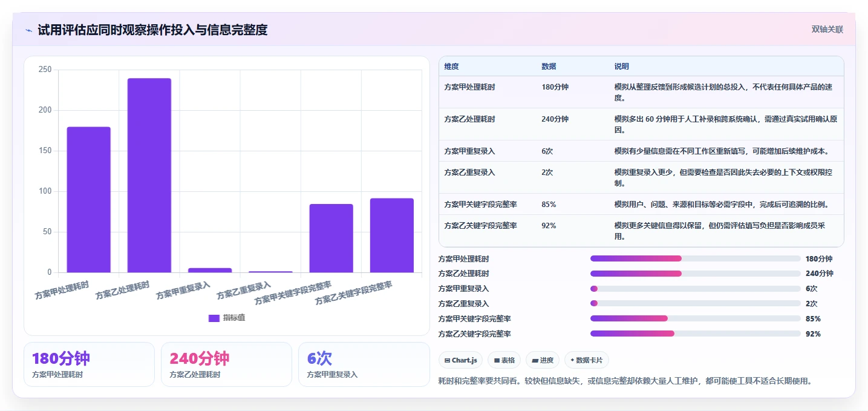Click the 双轴关联 label in header
Viewport: 868px width, 411px height.
827,29
